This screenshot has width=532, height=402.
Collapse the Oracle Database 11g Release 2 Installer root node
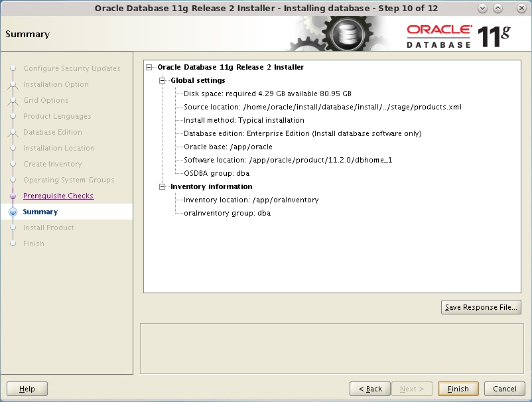point(149,67)
